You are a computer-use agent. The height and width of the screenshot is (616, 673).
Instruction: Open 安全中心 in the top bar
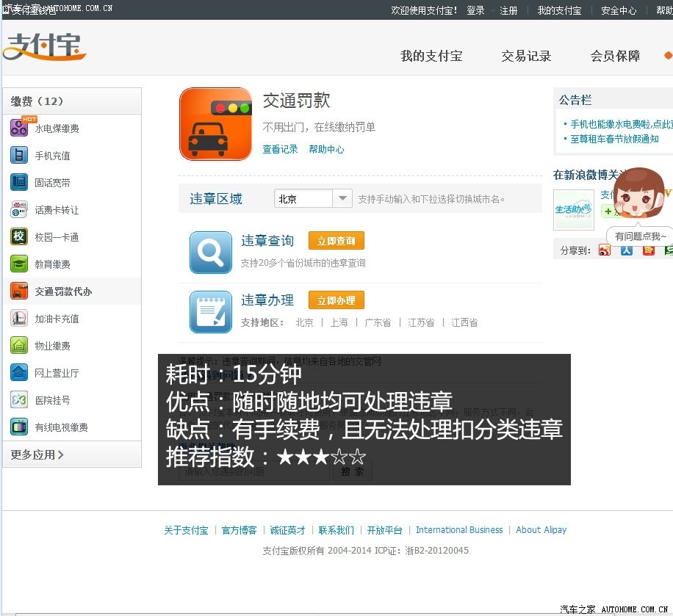point(619,10)
